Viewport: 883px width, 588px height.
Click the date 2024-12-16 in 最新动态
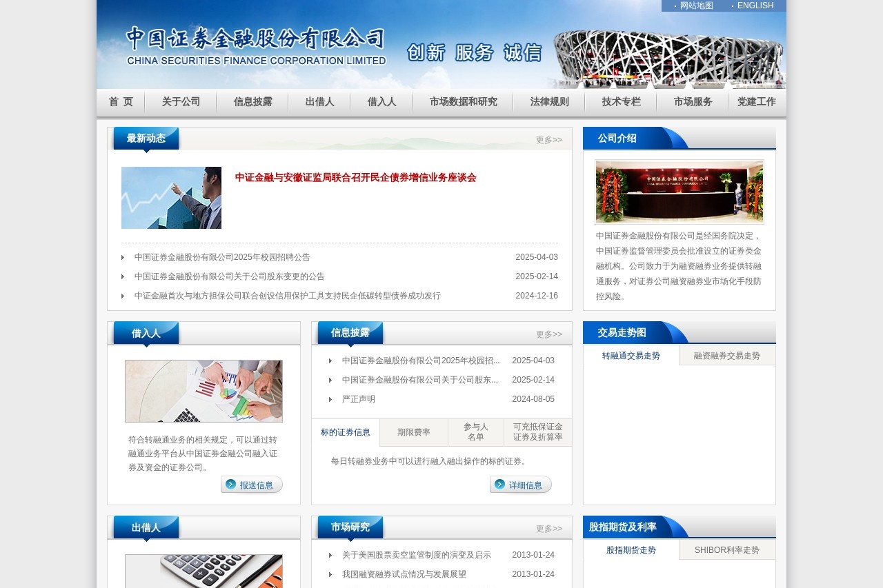(537, 296)
